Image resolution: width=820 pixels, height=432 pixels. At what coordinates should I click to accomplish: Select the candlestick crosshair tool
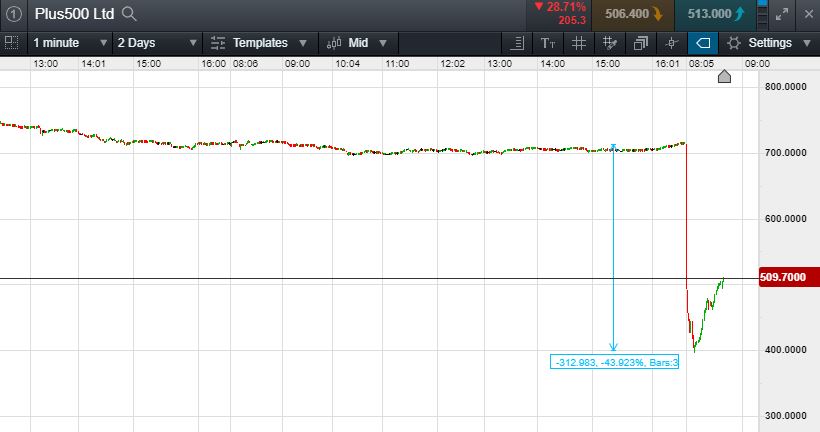pos(671,43)
